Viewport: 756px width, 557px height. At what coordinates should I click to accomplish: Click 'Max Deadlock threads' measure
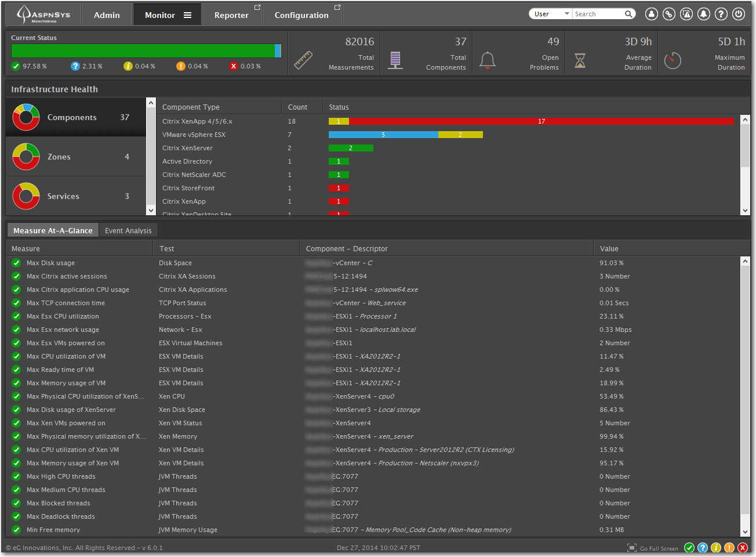pyautogui.click(x=60, y=516)
